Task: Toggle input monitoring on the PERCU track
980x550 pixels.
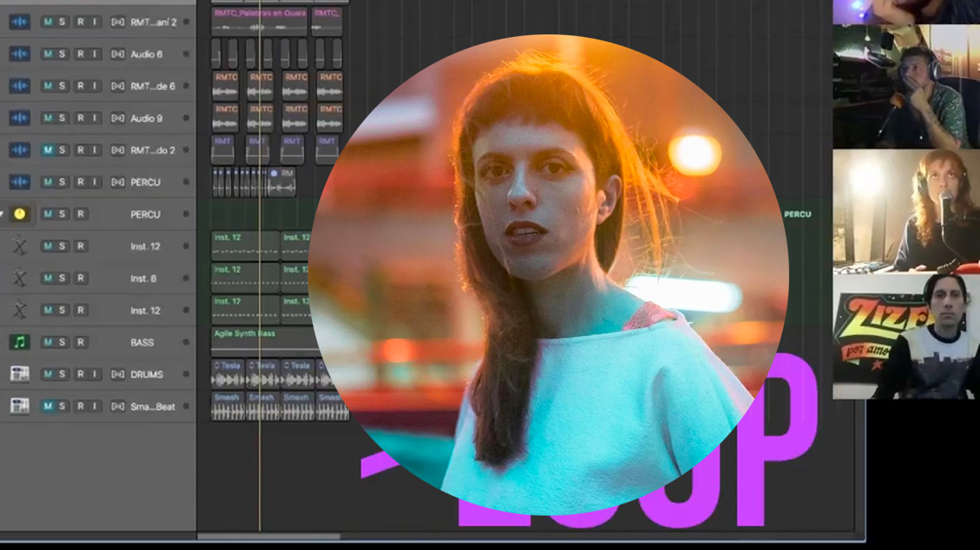Action: [95, 182]
